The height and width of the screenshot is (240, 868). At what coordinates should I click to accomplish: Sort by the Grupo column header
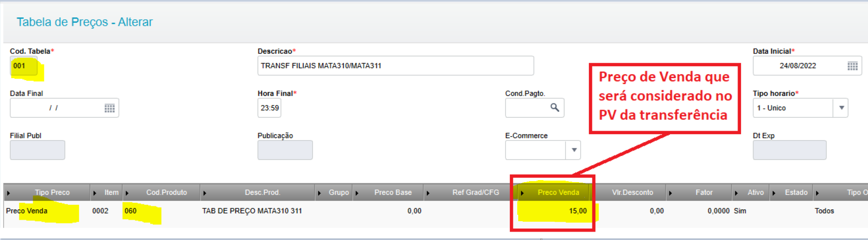coord(334,192)
